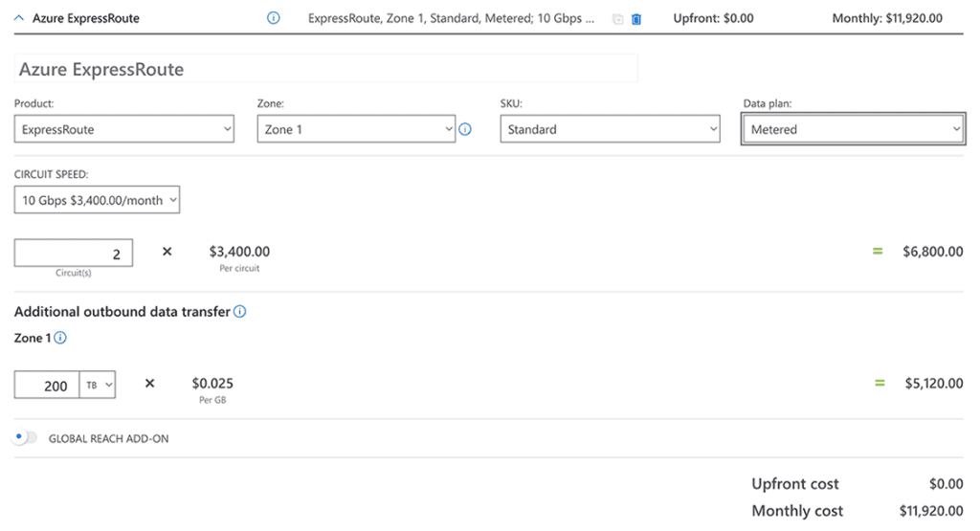The height and width of the screenshot is (531, 980).
Task: Click the Monthly cost $11,920.00 summary value
Action: pos(930,510)
